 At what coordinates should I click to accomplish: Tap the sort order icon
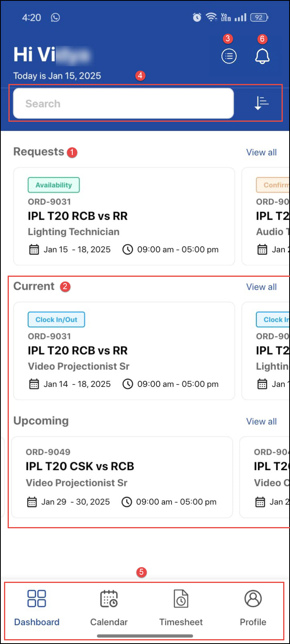tap(261, 103)
